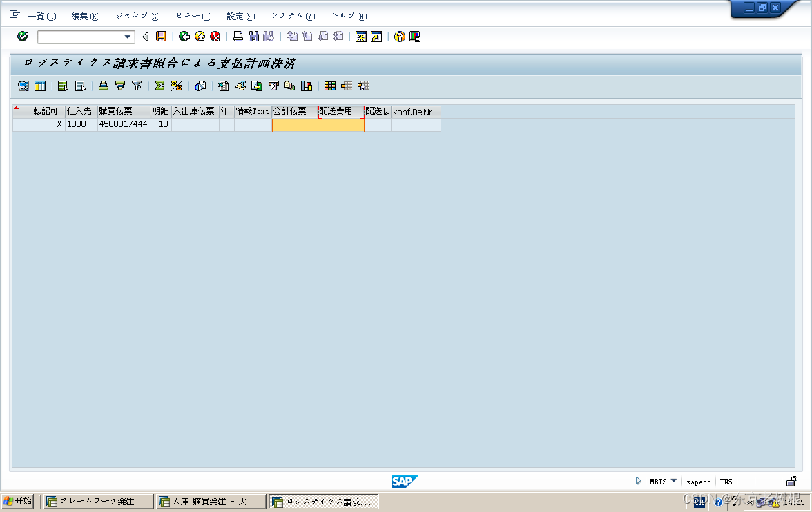Expand the status bar arrow
Viewport: 812px width, 512px height.
pyautogui.click(x=639, y=482)
